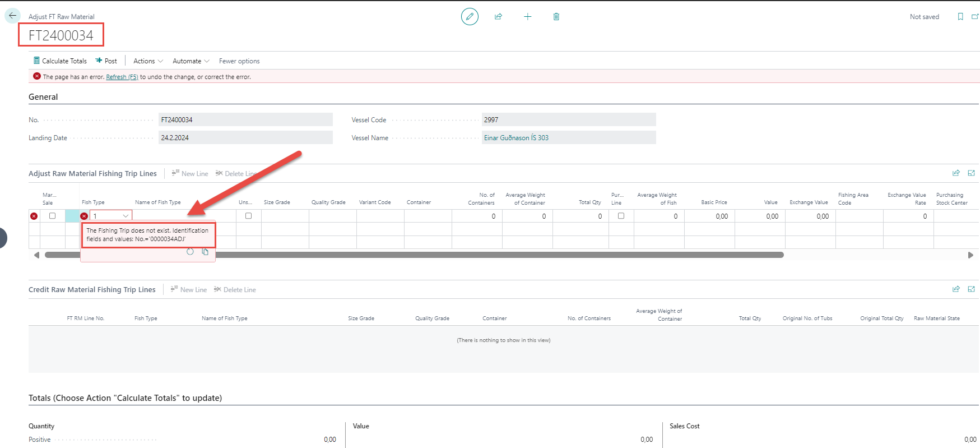Screen dimensions: 980x448
Task: Click the trash delete icon
Action: 556,17
